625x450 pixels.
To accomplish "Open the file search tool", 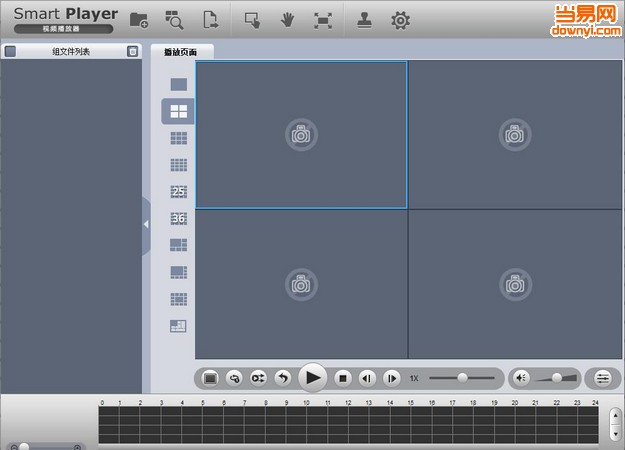I will coord(175,20).
